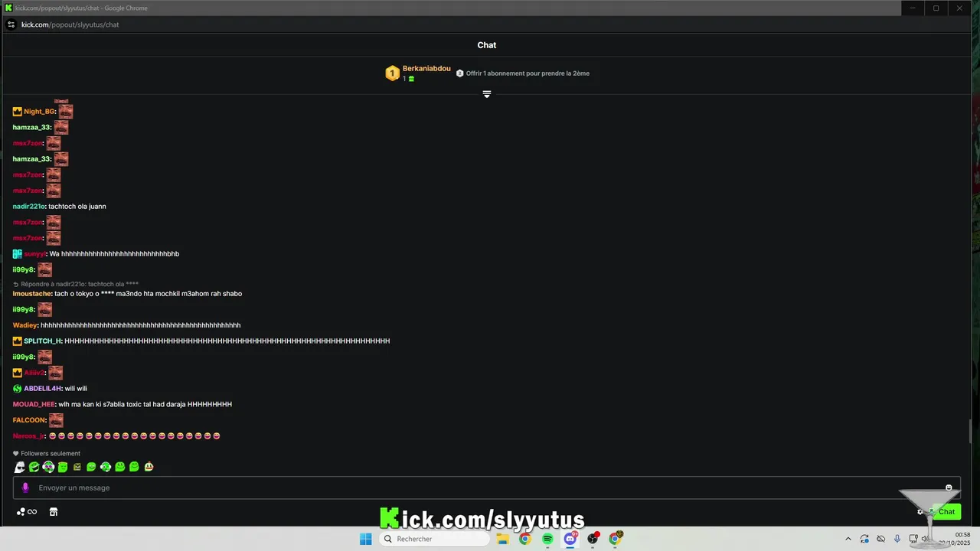
Task: Open chat settings gear icon
Action: (x=921, y=512)
